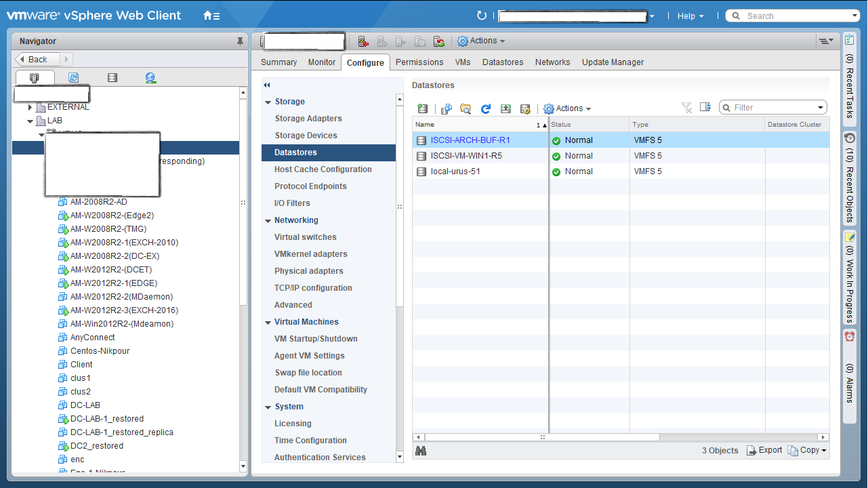This screenshot has height=488, width=868.
Task: Open the Help dropdown menu
Action: coord(690,16)
